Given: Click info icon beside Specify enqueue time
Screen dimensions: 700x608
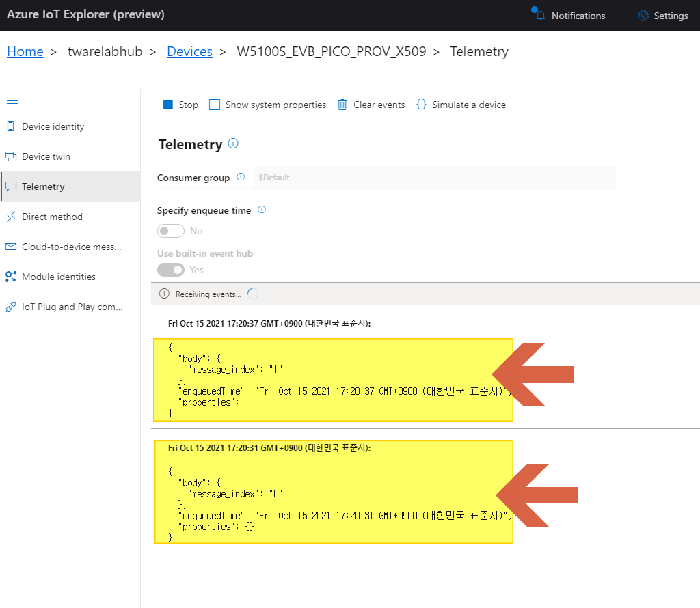Looking at the screenshot, I should click(x=262, y=210).
